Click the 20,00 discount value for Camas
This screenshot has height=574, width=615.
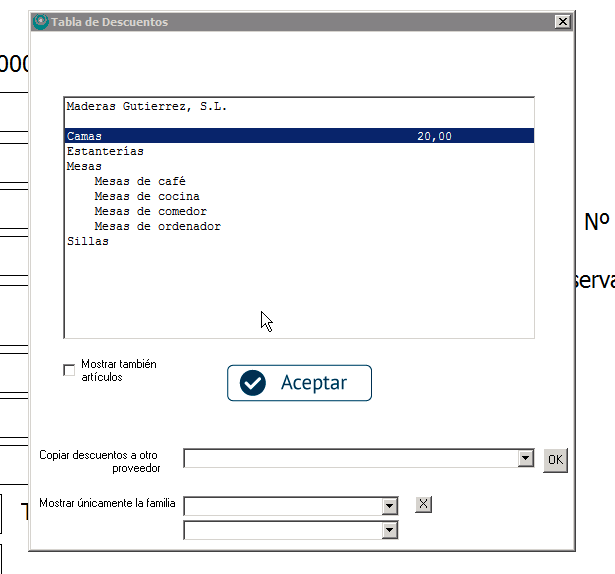[x=434, y=136]
